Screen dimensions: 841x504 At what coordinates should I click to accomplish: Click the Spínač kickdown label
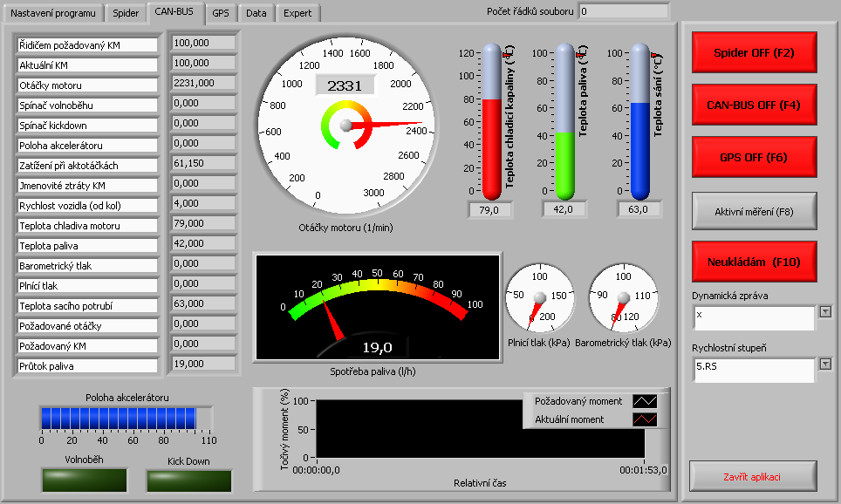[87, 126]
